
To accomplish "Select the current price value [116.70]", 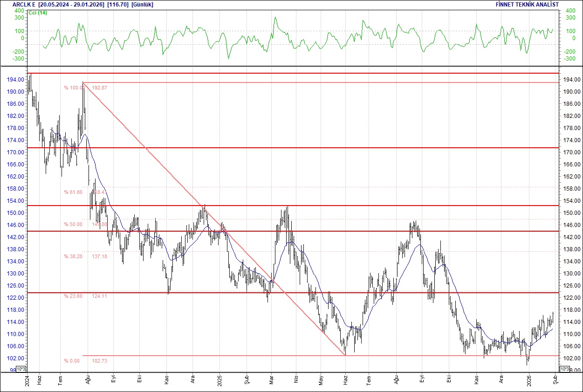I will [117, 5].
